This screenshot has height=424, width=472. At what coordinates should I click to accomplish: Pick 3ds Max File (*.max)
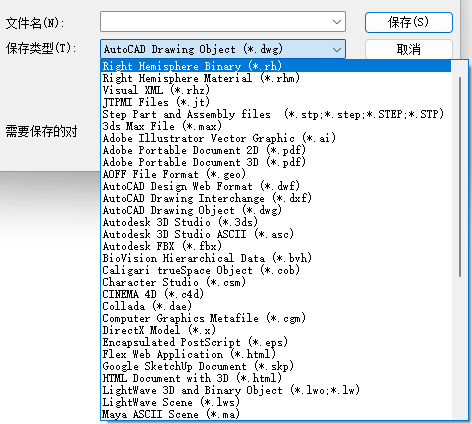pos(277,126)
